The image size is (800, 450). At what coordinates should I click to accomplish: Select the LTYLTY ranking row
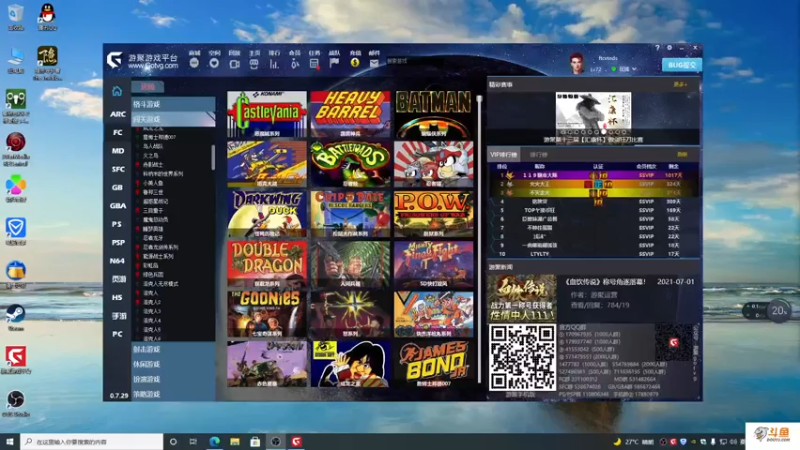[593, 254]
